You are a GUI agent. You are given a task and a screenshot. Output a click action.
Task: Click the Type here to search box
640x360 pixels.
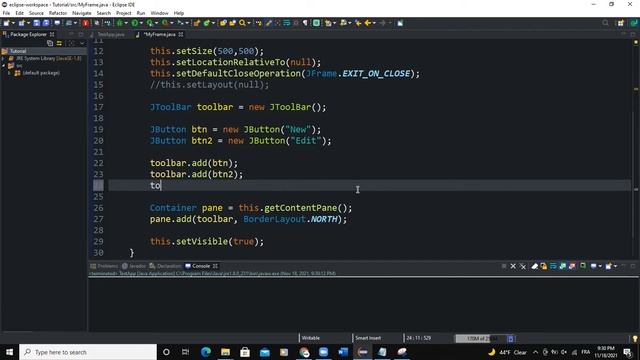[x=88, y=352]
